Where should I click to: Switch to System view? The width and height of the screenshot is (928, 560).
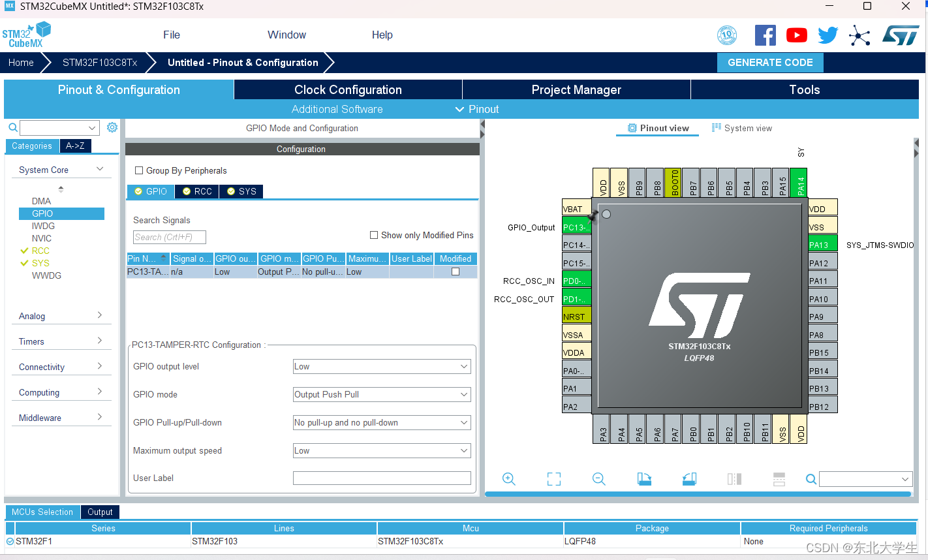(742, 128)
